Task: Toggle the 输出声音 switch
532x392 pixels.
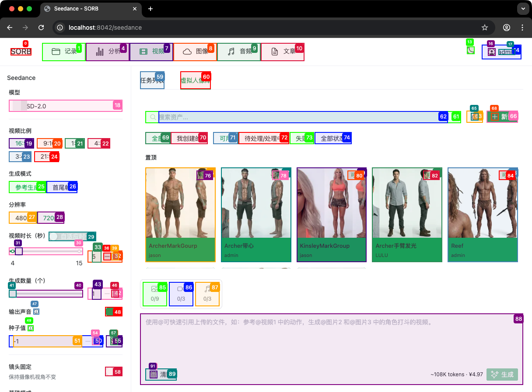Action: tap(113, 312)
